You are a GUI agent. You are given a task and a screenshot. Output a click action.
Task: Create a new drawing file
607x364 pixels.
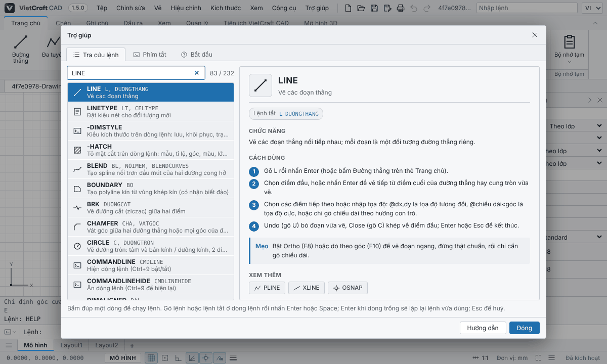pos(348,8)
